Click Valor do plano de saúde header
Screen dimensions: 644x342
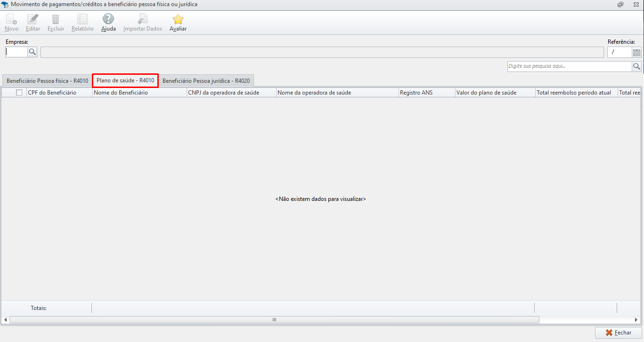pyautogui.click(x=495, y=93)
